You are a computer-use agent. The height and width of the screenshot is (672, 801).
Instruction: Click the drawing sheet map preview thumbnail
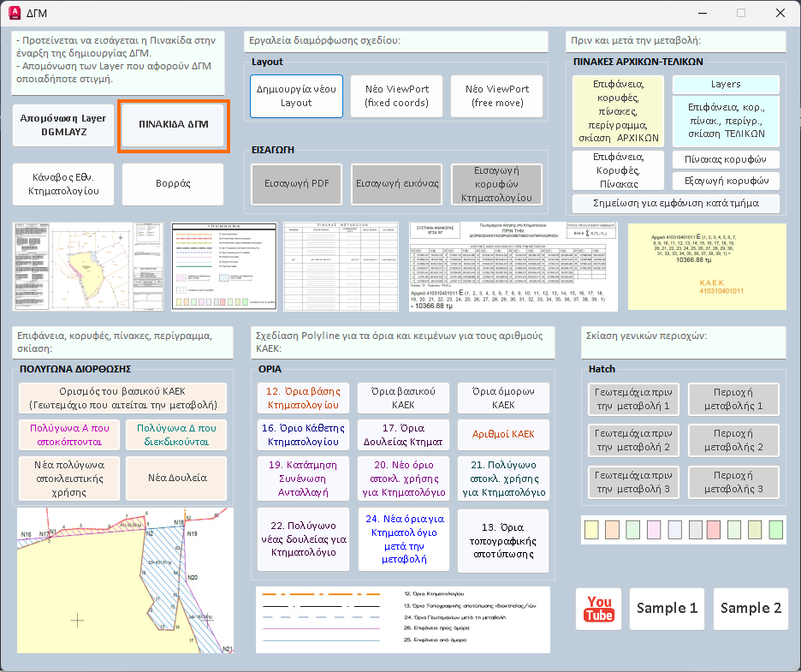(88, 267)
